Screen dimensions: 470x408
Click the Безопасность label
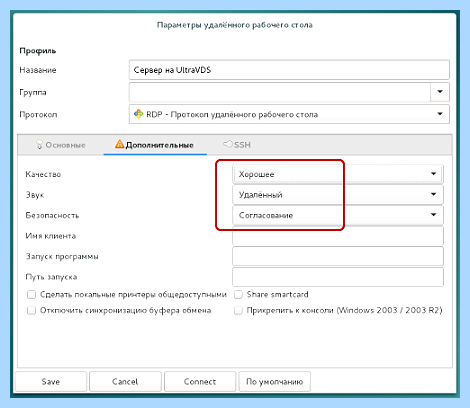coord(52,215)
